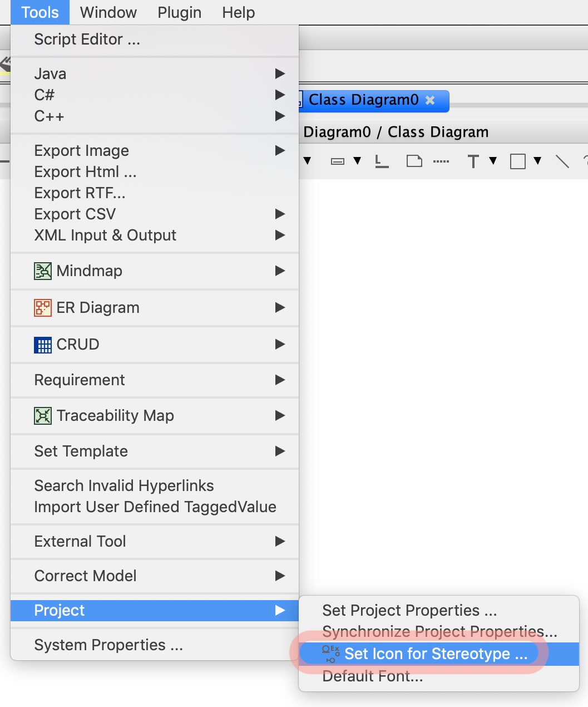588x707 pixels.
Task: Click the CRUD grid icon
Action: click(43, 345)
